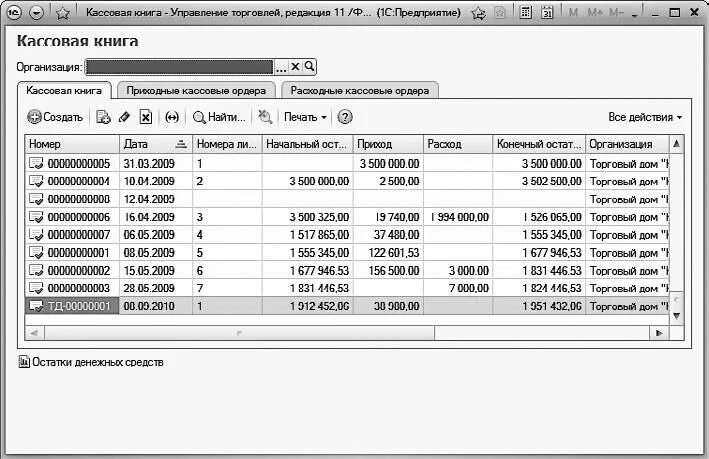The height and width of the screenshot is (459, 709).
Task: Select the row numbered 0000000003
Action: click(347, 288)
